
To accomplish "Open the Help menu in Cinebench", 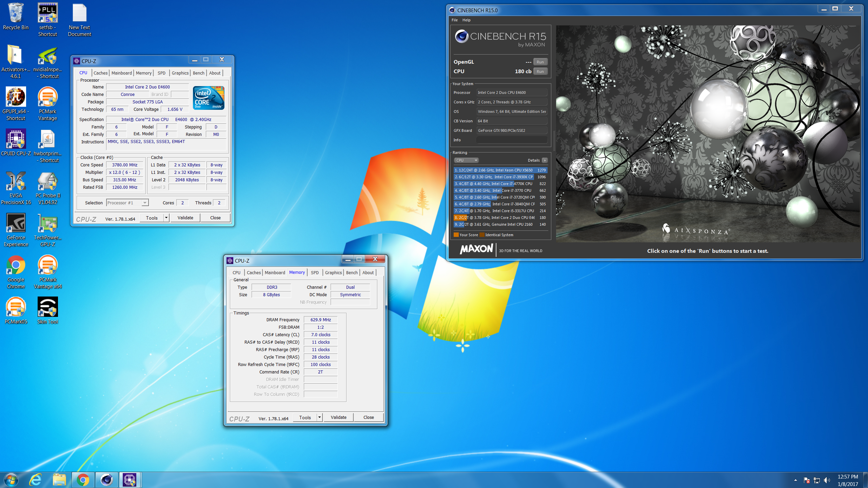I will [467, 20].
